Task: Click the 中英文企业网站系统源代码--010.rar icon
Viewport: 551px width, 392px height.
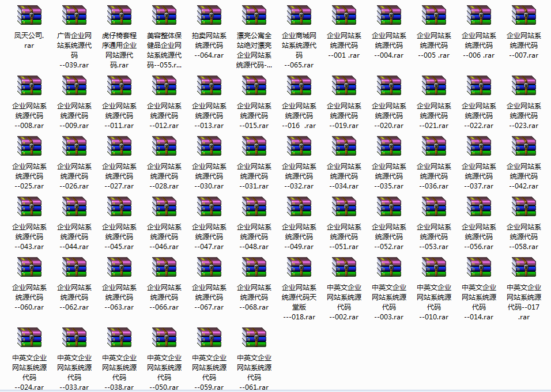Action: pyautogui.click(x=435, y=267)
